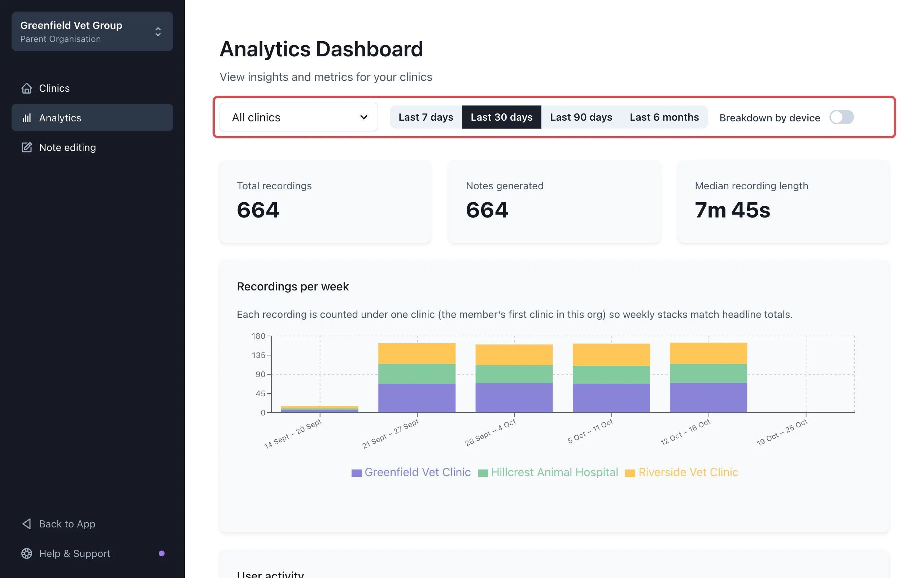Open the organisation switcher chevrons
Screen dimensions: 924x578
[158, 32]
